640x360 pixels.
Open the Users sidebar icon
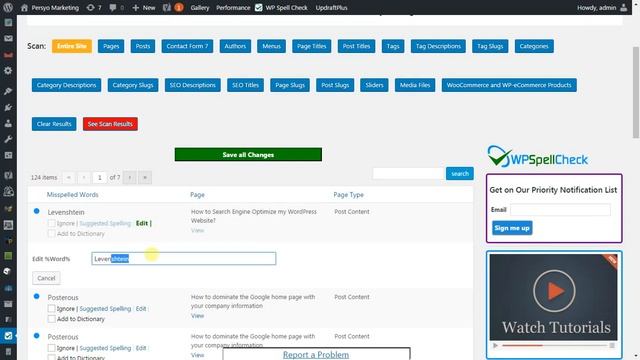coord(8,123)
